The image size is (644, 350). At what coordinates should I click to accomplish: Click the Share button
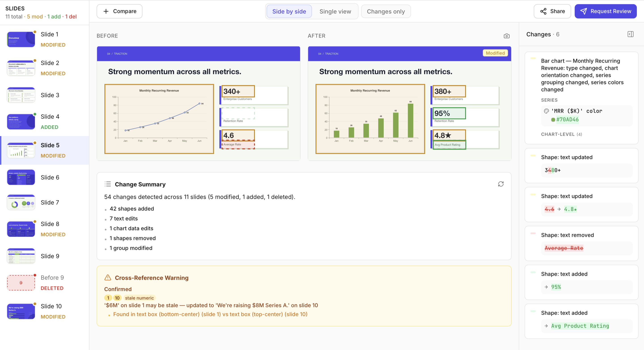pos(552,11)
